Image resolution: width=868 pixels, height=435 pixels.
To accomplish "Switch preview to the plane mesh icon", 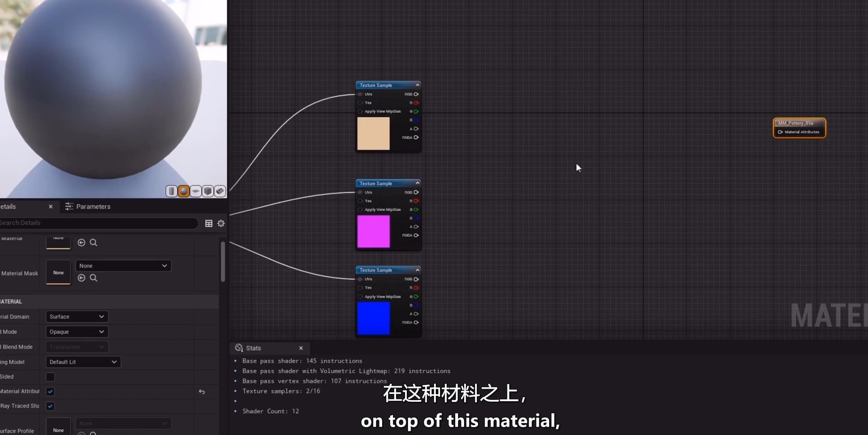I will (x=196, y=191).
